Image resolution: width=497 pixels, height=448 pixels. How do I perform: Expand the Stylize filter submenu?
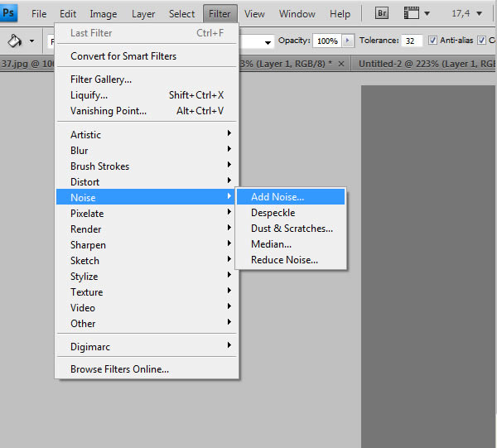pyautogui.click(x=84, y=277)
